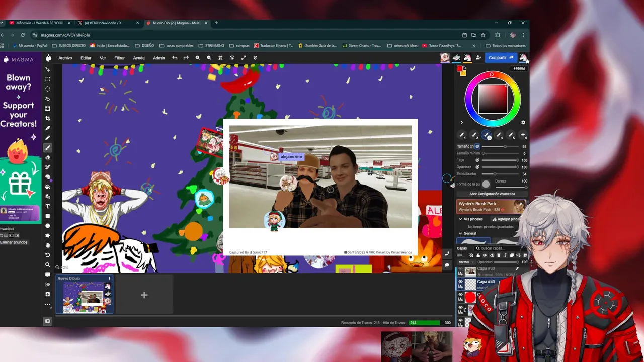644x362 pixels.
Task: Open color picker settings gear
Action: tap(523, 122)
